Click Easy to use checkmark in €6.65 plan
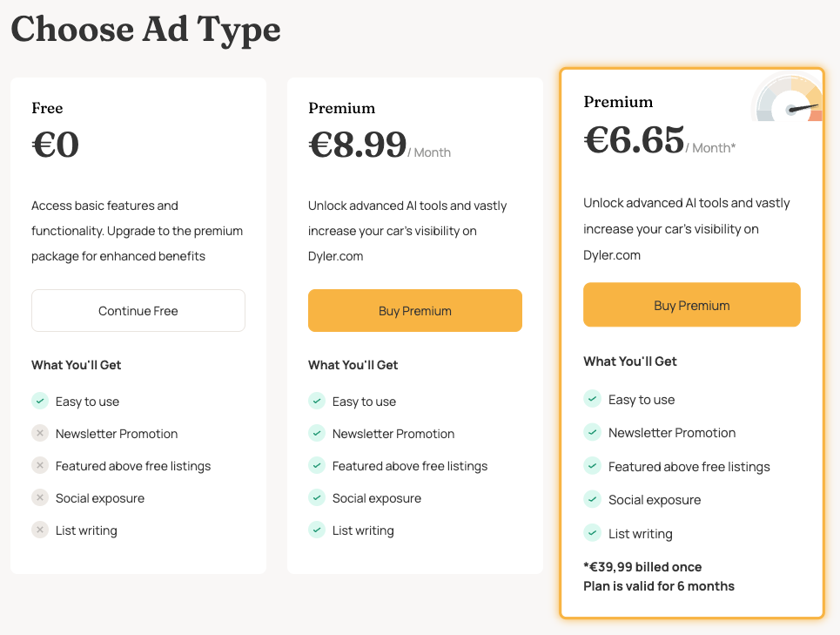The image size is (840, 635). pos(593,399)
